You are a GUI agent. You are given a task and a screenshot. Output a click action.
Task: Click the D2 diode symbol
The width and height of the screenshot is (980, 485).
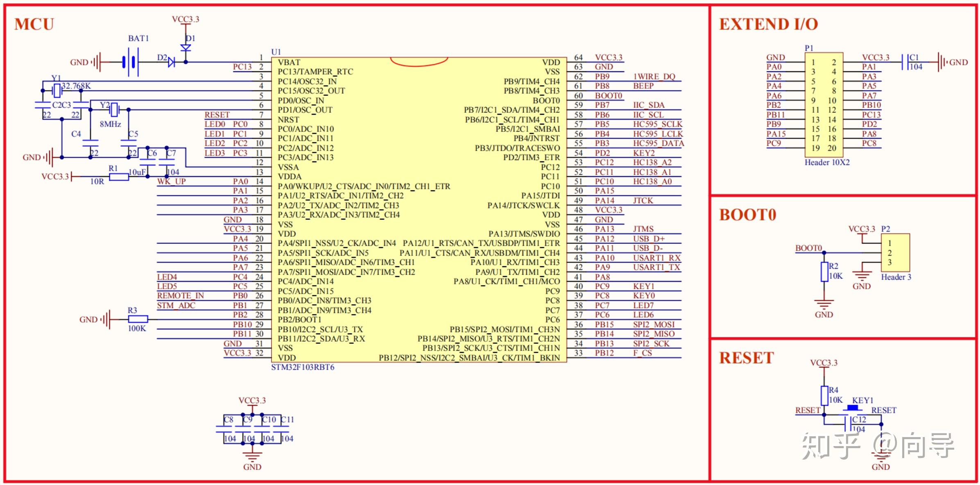click(171, 62)
